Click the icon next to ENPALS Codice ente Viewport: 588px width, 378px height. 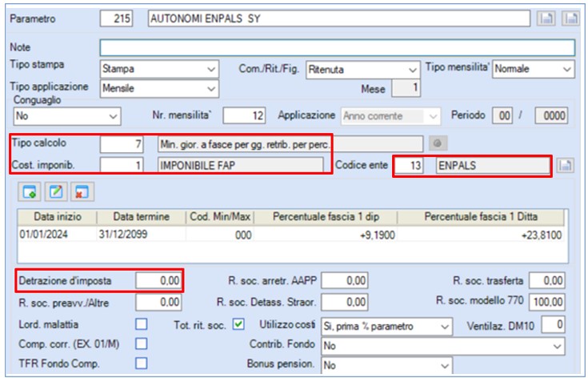565,165
